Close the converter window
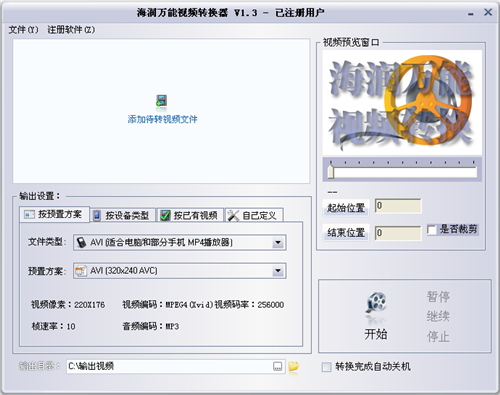Screen dimensions: 500x395 (x=488, y=12)
